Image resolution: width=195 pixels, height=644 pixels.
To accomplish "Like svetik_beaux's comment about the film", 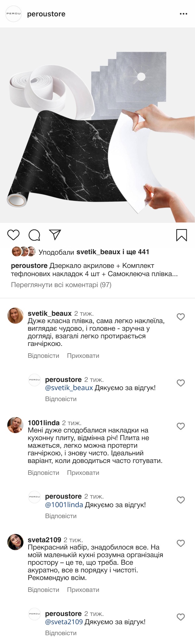I will pos(181,317).
